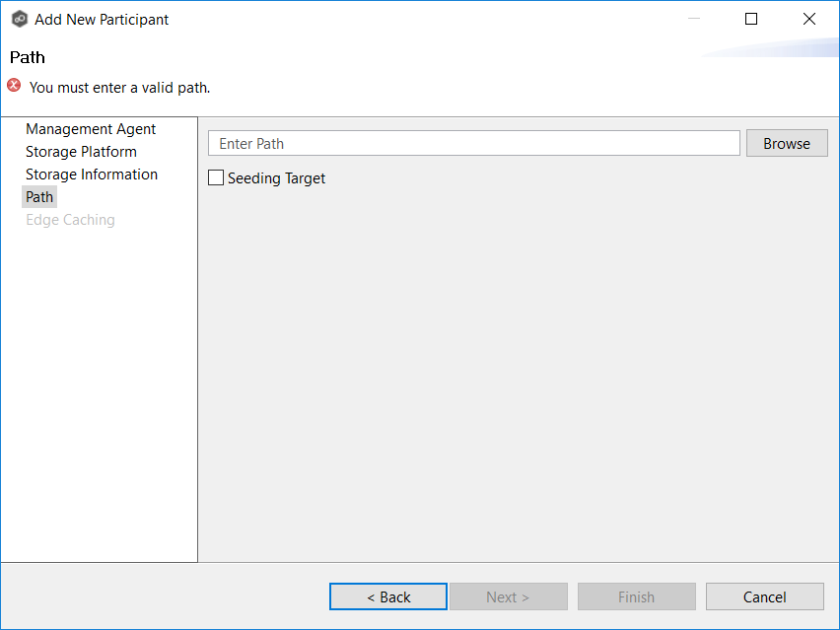Focus the Enter Path text field
The width and height of the screenshot is (840, 630).
click(473, 144)
